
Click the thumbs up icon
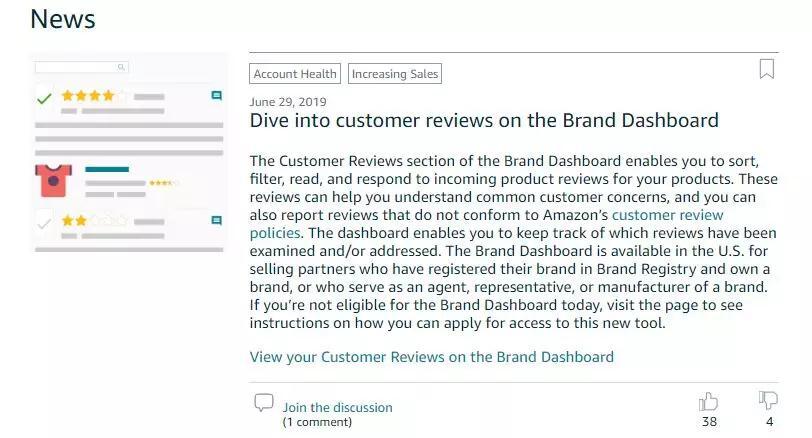coord(708,401)
